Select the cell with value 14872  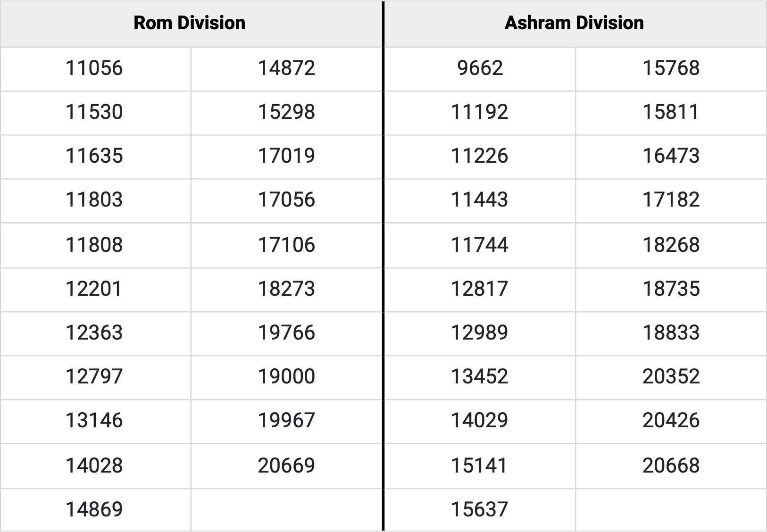click(287, 69)
